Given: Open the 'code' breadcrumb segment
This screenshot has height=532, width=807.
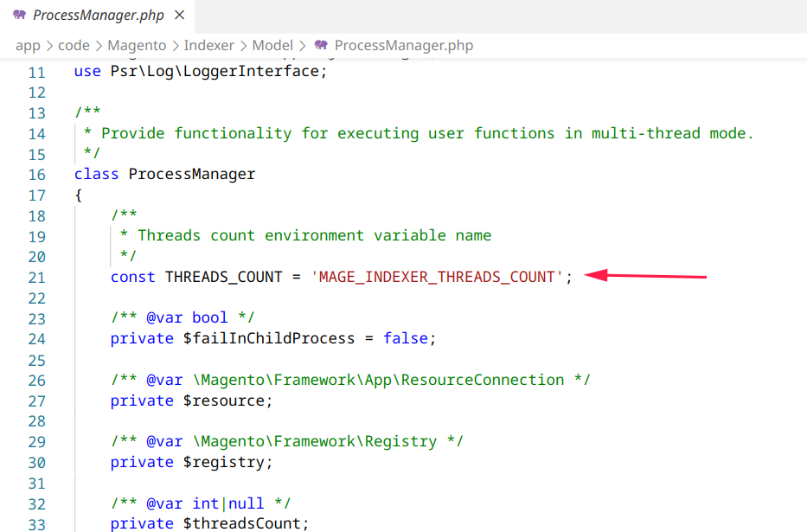Looking at the screenshot, I should click(74, 46).
